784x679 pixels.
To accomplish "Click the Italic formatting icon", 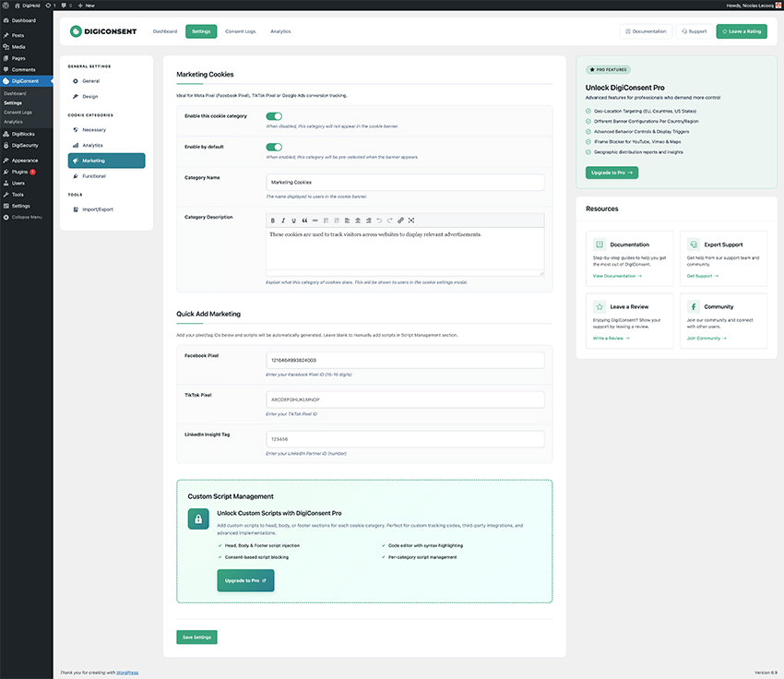I will point(283,220).
